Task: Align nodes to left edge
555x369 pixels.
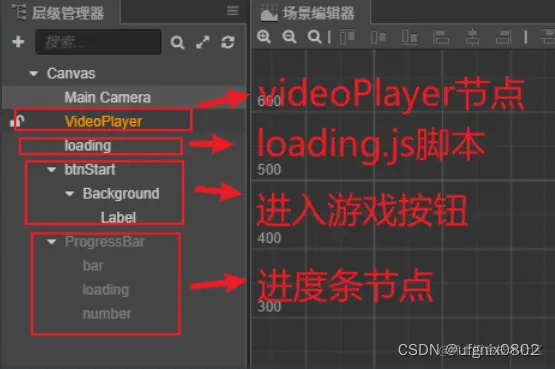Action: click(x=441, y=37)
